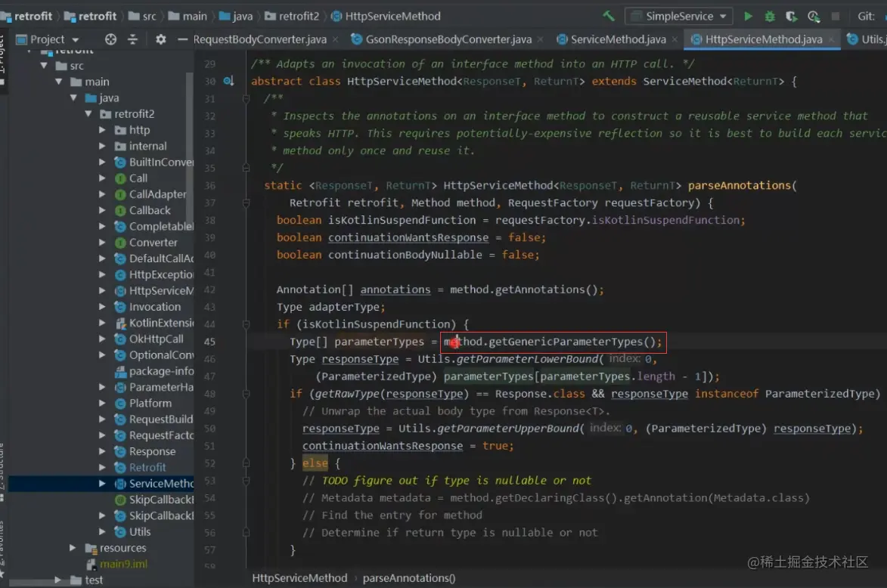Fold the Javadoc block at line 31

point(246,98)
